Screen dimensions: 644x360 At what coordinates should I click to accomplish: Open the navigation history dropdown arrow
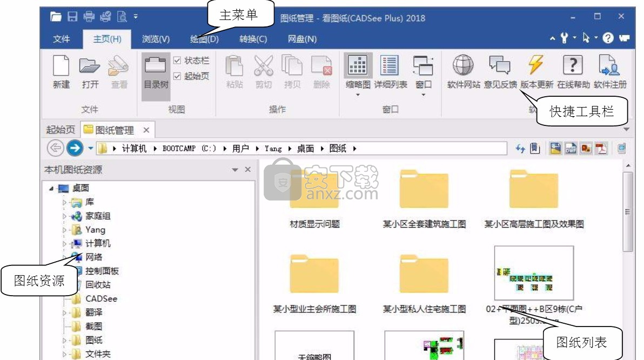click(90, 148)
